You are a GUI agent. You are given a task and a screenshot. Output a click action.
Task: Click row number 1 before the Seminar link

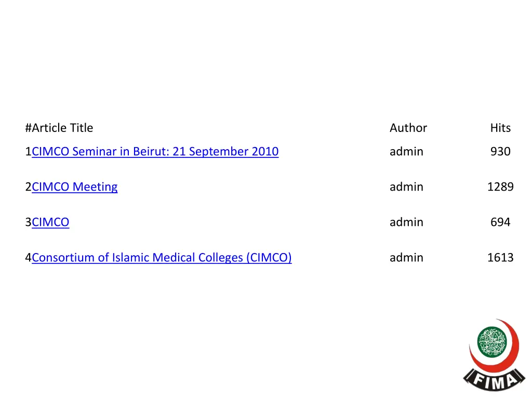tap(28, 152)
